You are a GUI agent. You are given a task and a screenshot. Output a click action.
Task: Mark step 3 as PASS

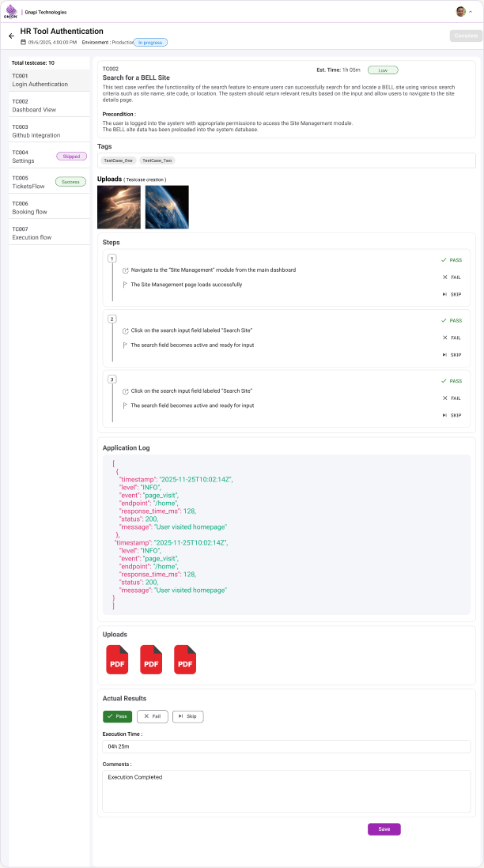click(452, 381)
